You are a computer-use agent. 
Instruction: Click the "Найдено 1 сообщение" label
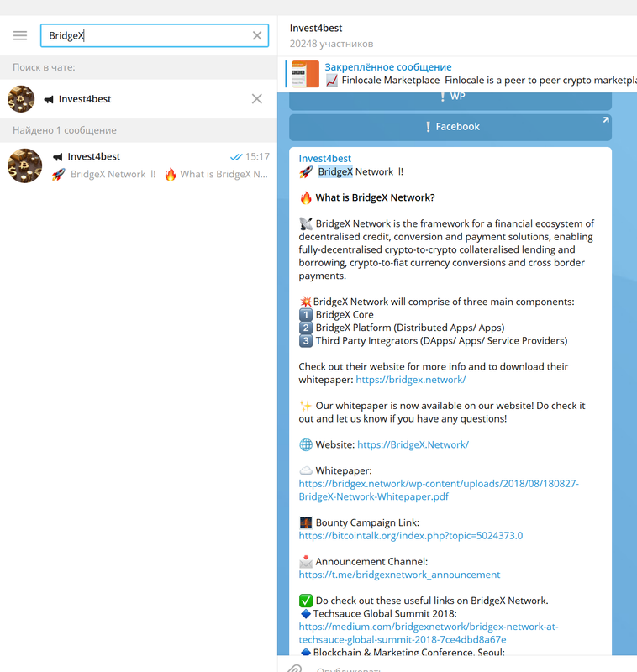(x=65, y=130)
